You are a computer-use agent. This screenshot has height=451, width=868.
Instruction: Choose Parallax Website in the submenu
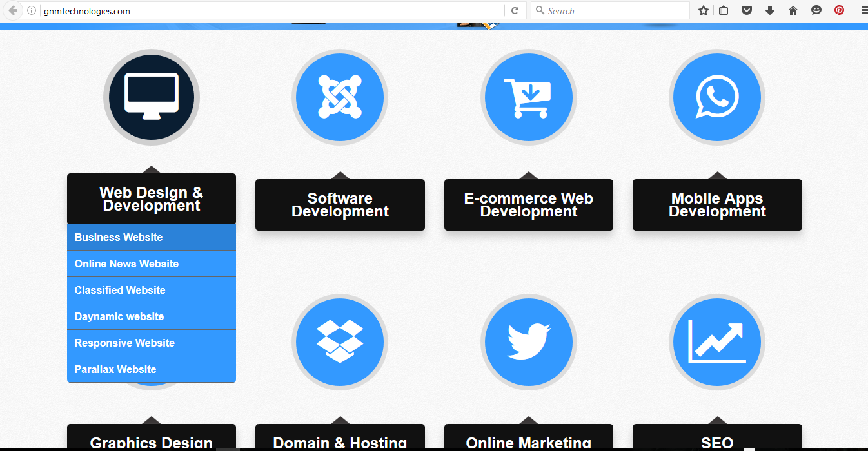tap(115, 369)
